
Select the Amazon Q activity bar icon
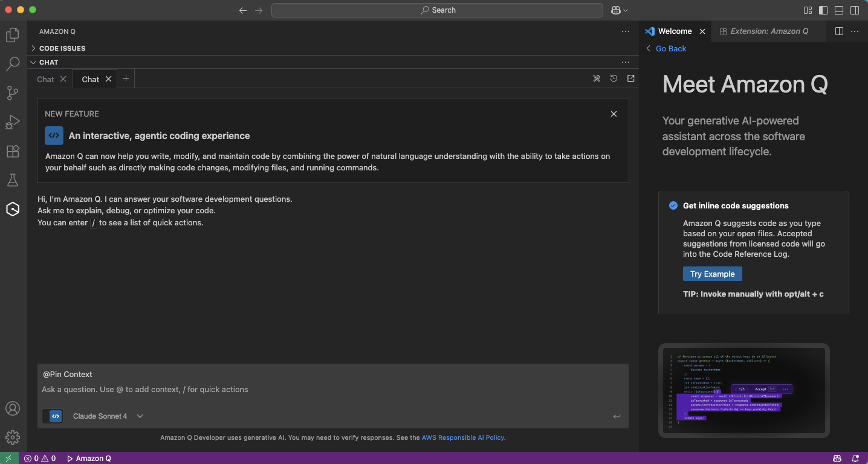point(13,209)
